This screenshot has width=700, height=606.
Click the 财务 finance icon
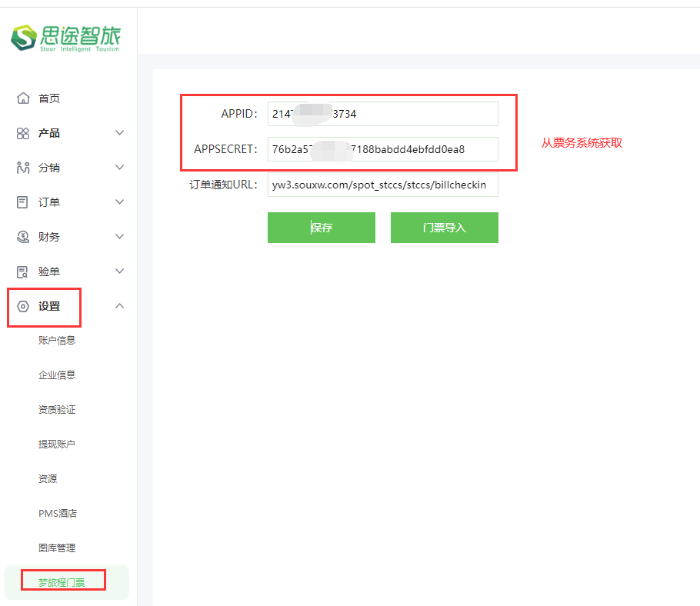click(x=23, y=237)
